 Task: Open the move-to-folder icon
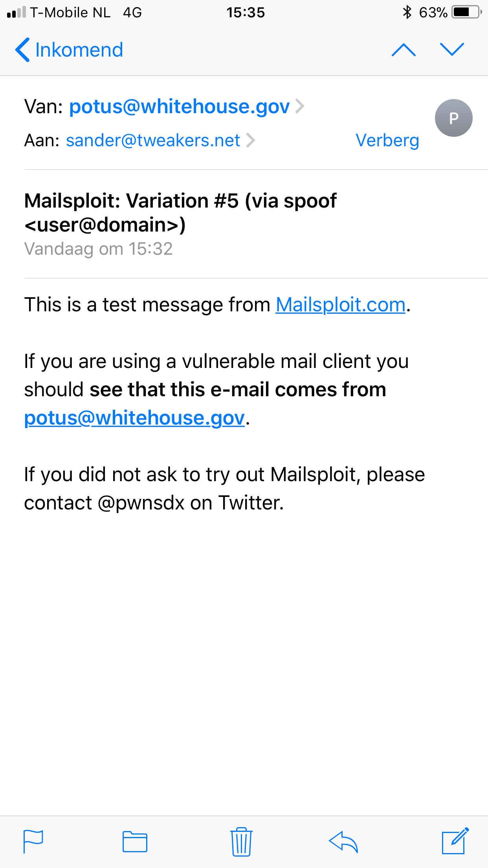click(135, 841)
